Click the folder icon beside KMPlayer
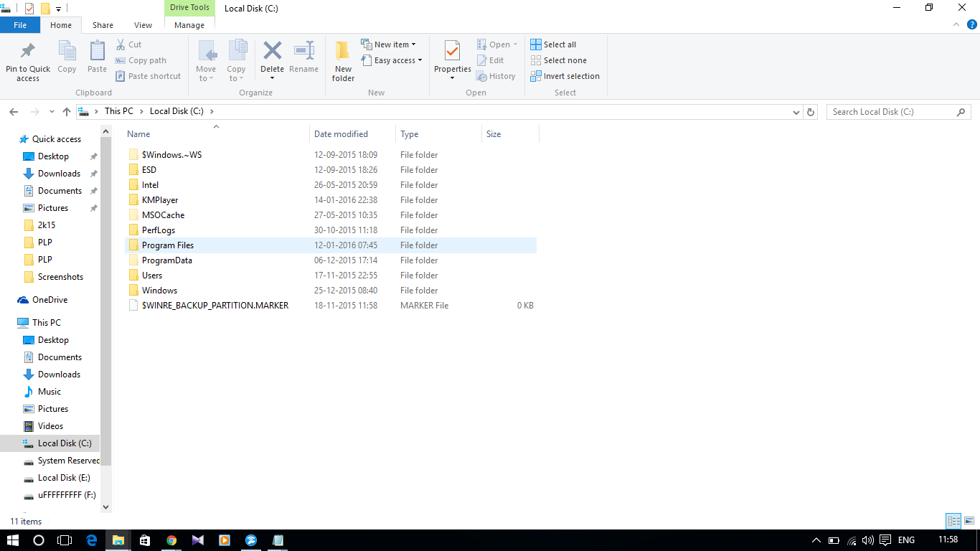Viewport: 980px width, 551px height. [133, 200]
